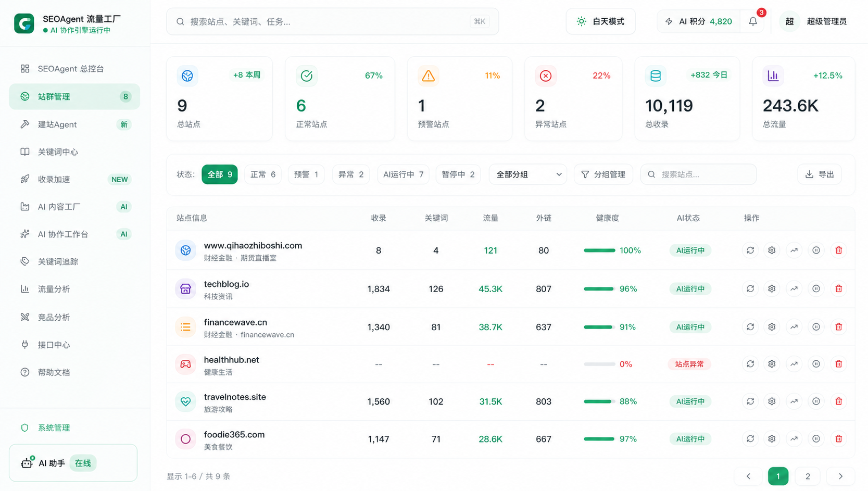
Task: Click the 导出 export button
Action: click(x=820, y=174)
